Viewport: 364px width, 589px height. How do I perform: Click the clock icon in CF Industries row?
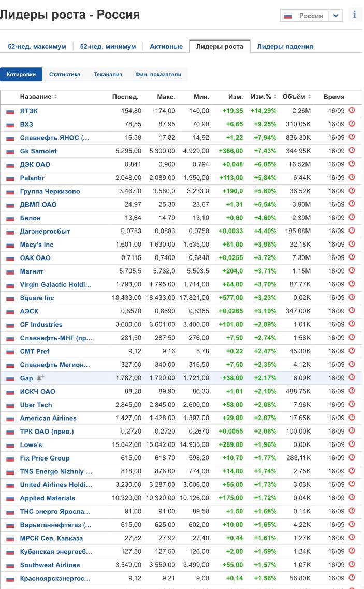(x=352, y=324)
